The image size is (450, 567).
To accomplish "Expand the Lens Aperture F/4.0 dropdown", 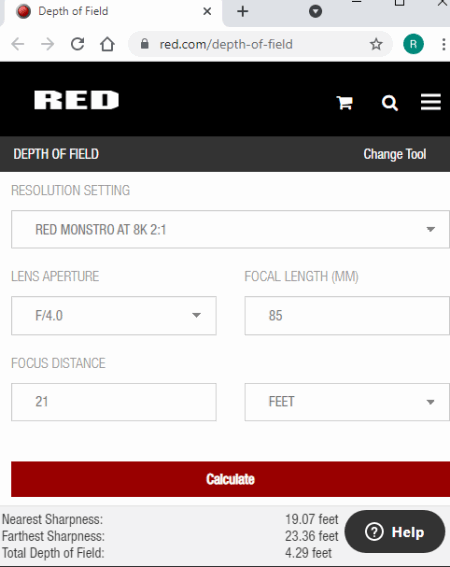I will (x=114, y=316).
